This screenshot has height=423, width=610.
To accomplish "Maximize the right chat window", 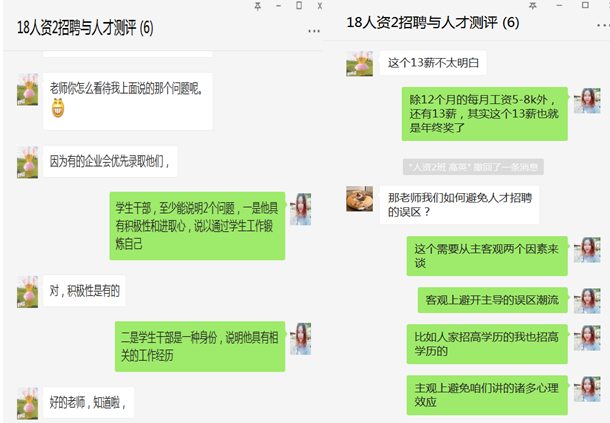I will pos(585,5).
